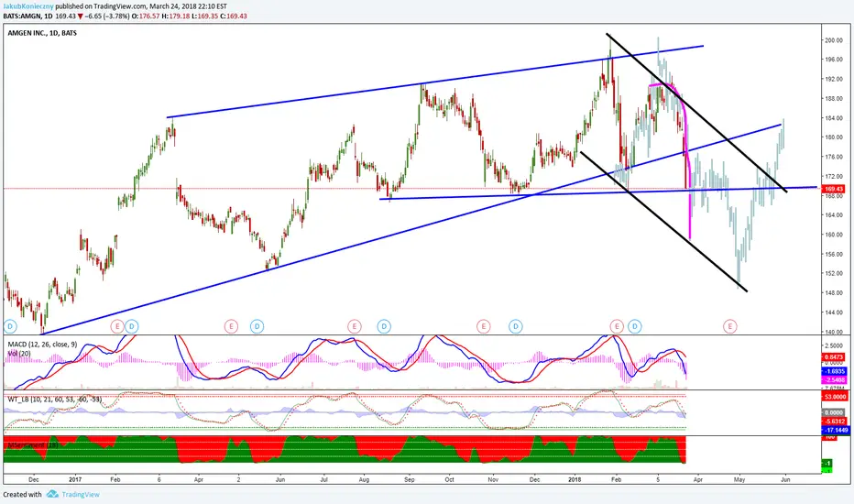Click the 180.00 price axis label
This screenshot has width=854, height=504.
833,137
